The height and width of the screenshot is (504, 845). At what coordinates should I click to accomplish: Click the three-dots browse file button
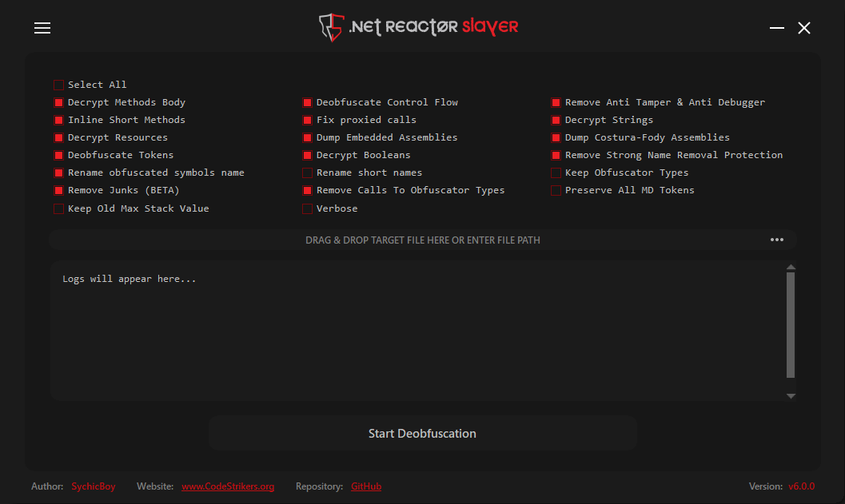coord(777,240)
